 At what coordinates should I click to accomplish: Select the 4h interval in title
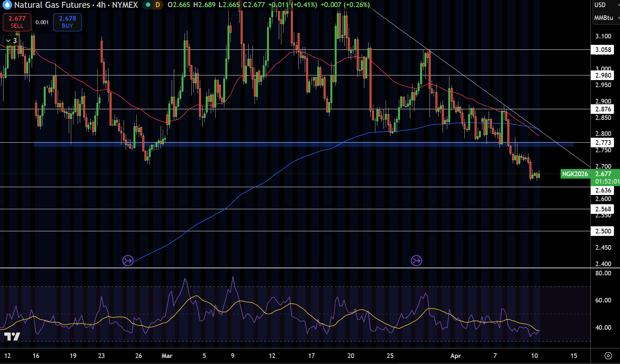pyautogui.click(x=101, y=5)
